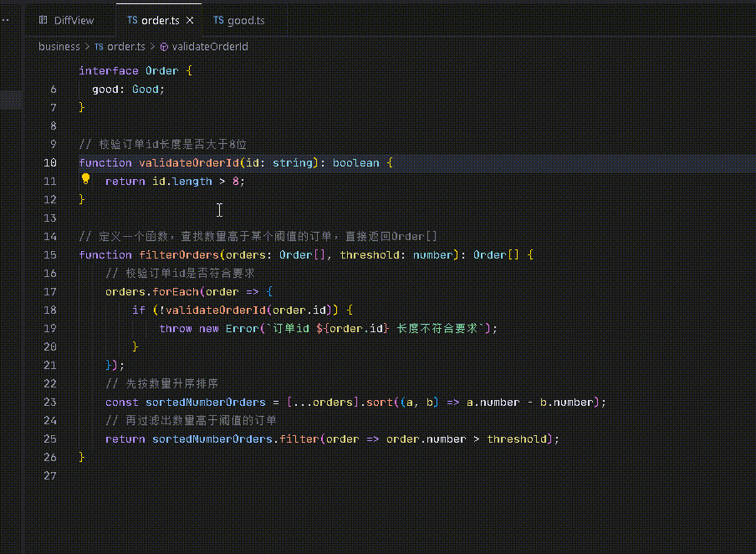756x554 pixels.
Task: Click the lightbulb code action icon
Action: [x=85, y=179]
